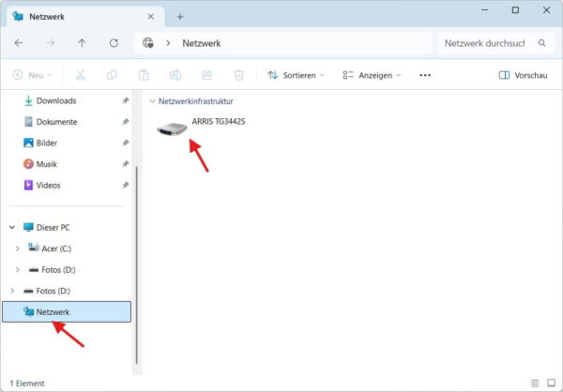The image size is (563, 392).
Task: Click the Netzwerk breadcrumb in address bar
Action: click(x=202, y=43)
